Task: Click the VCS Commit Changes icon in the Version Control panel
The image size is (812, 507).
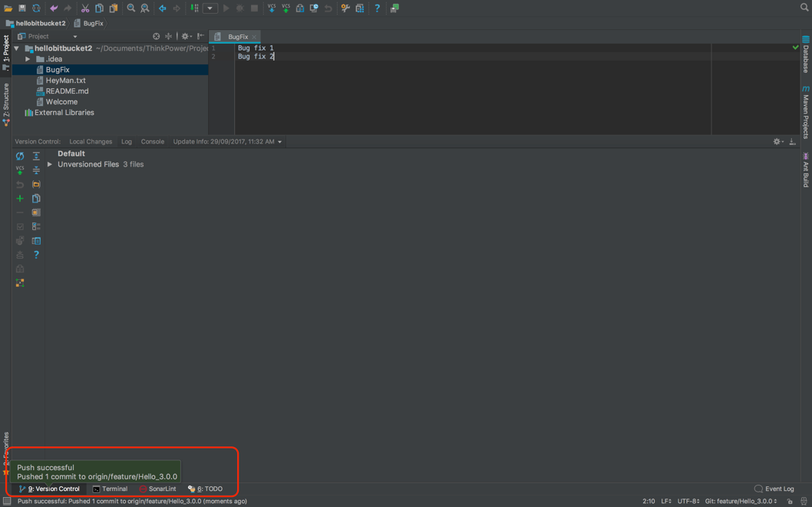Action: point(20,170)
